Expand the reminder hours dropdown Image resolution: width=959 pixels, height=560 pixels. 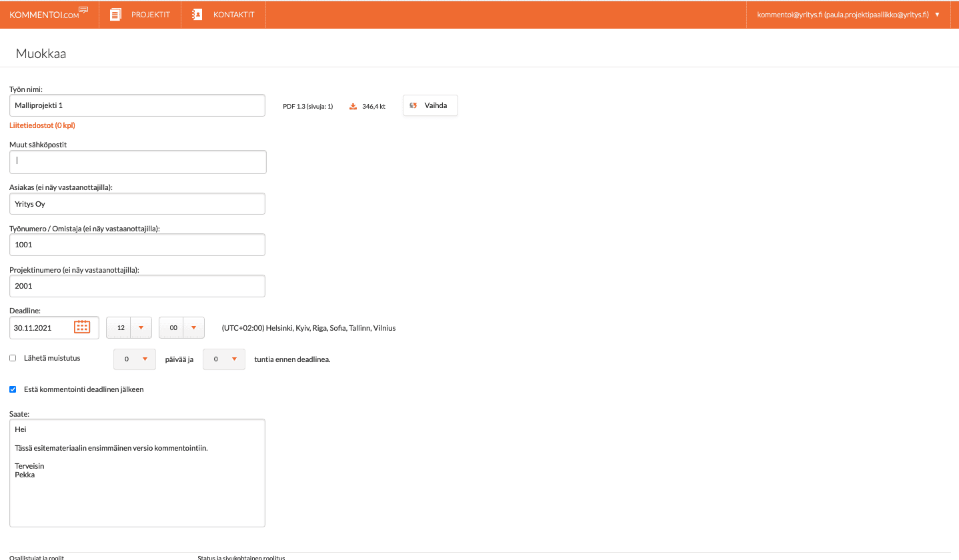[x=233, y=359]
